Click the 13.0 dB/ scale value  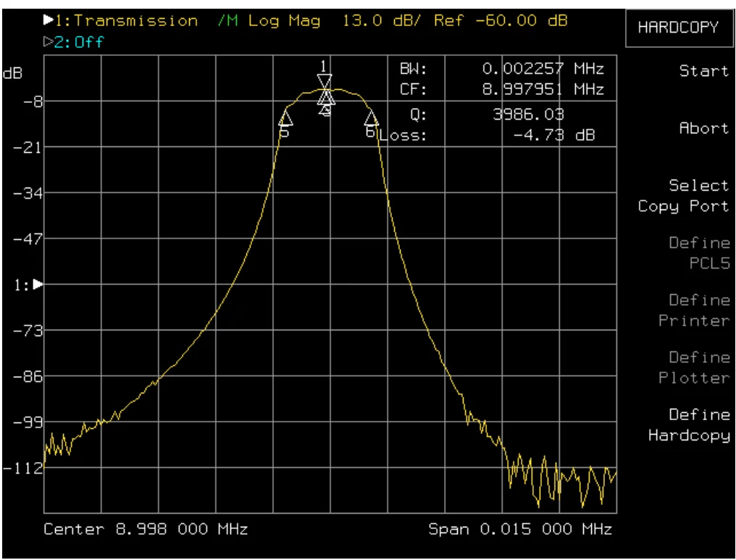point(381,21)
